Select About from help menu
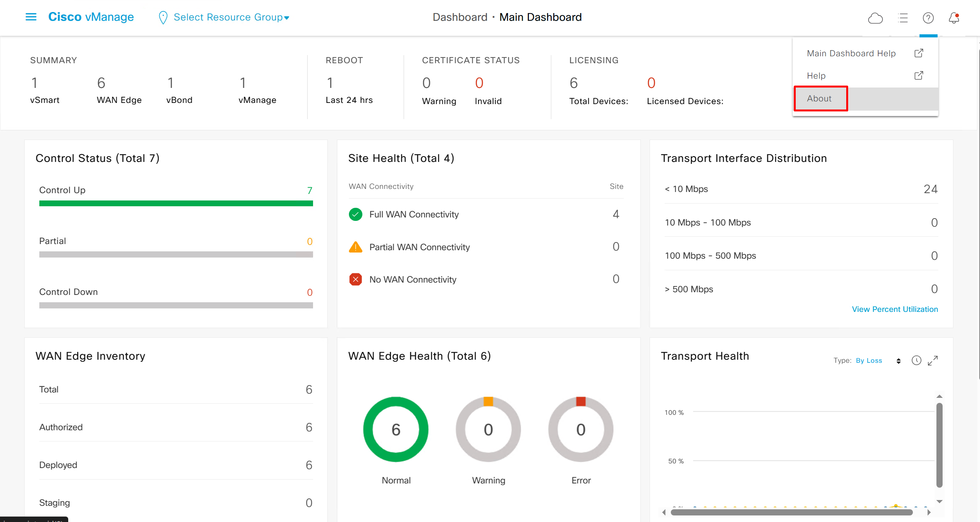980x522 pixels. [x=819, y=99]
